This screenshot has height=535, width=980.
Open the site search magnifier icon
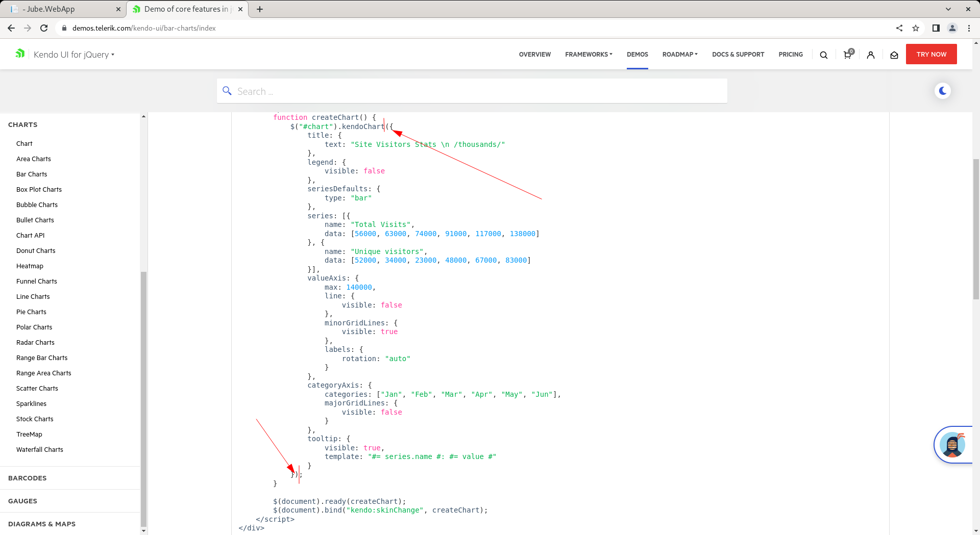(x=823, y=55)
